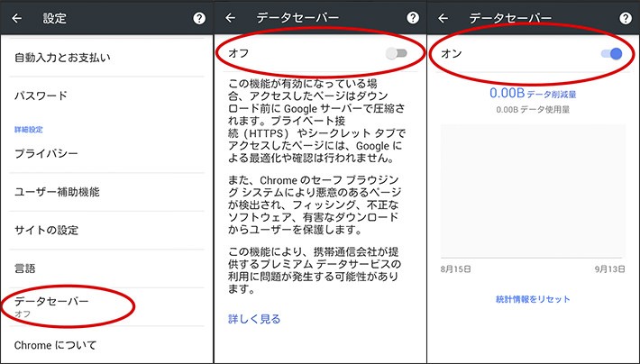Open データセーバー settings entry
Viewport: 640px width, 364px height.
point(106,307)
